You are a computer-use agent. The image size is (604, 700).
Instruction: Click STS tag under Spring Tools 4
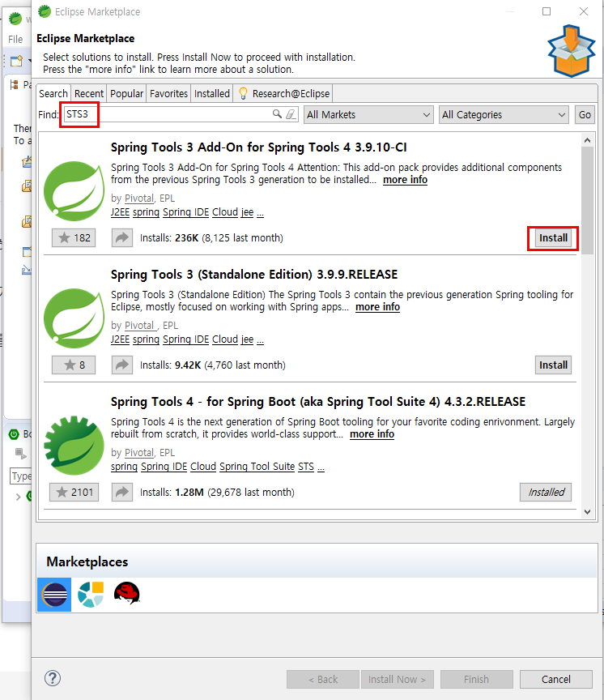[x=306, y=467]
